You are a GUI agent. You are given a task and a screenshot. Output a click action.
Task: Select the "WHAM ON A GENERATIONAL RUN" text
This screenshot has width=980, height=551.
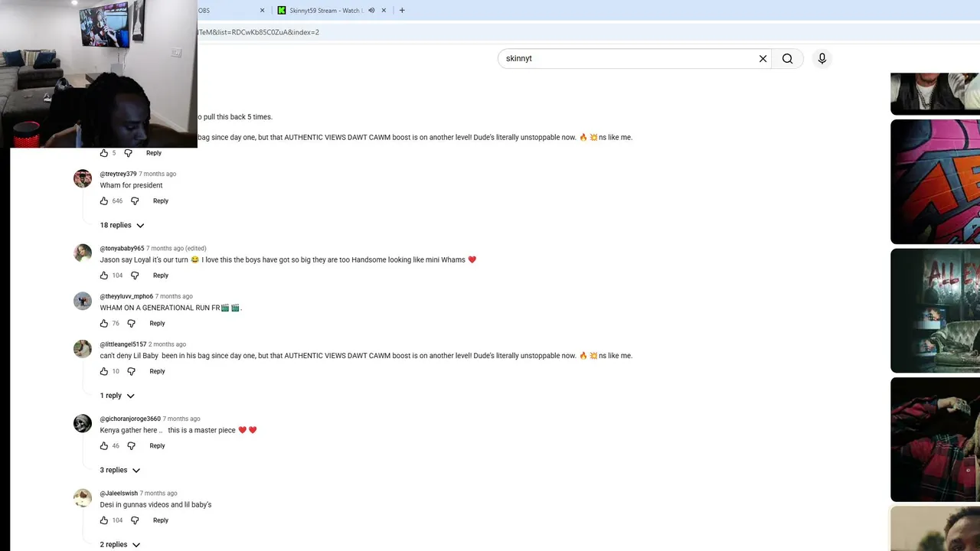pos(171,308)
